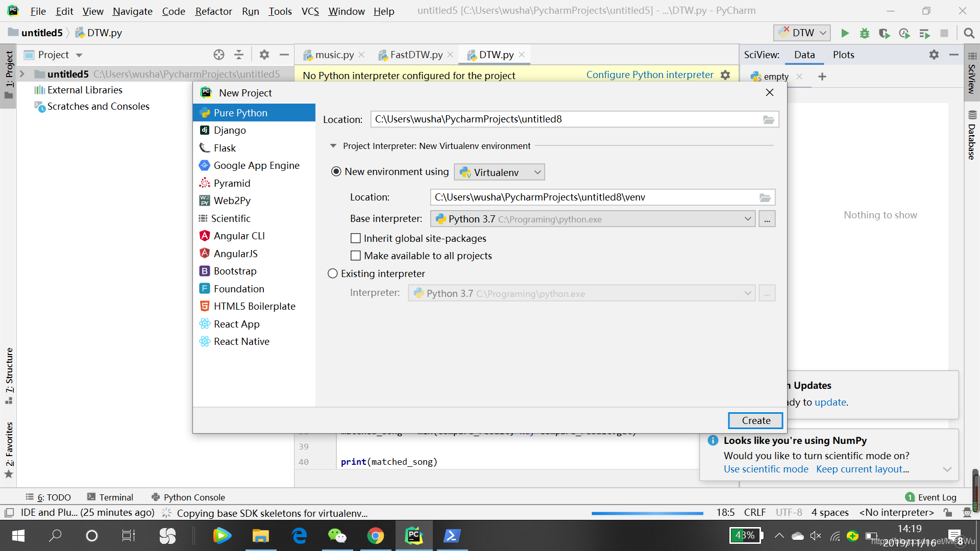The width and height of the screenshot is (980, 551).
Task: Hide the Project tool window
Action: [x=284, y=55]
